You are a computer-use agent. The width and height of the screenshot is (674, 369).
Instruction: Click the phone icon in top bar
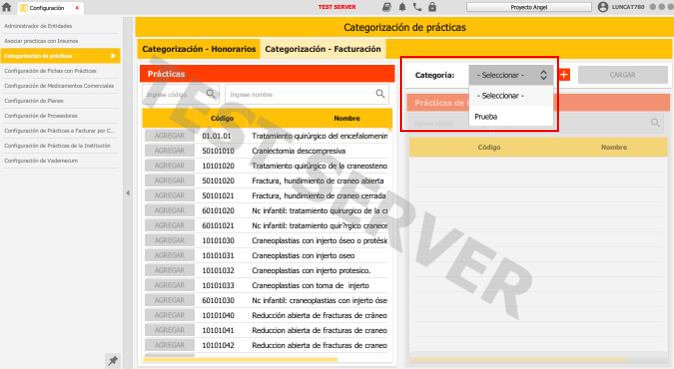417,7
